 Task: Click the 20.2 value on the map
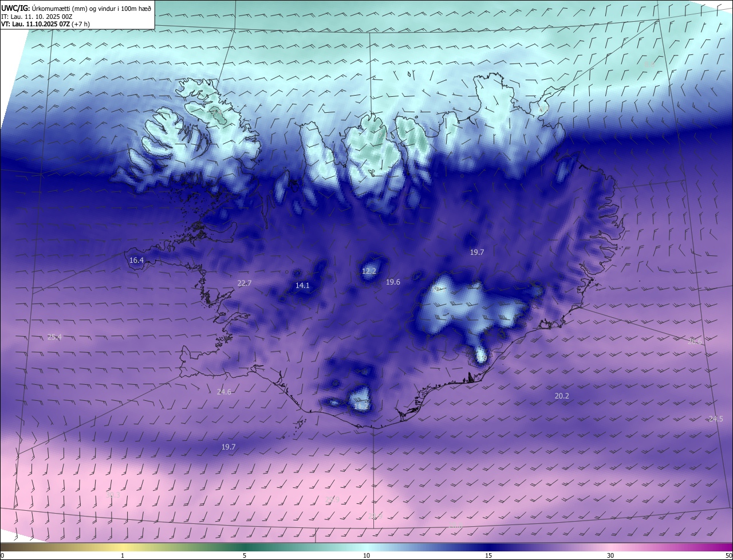[562, 396]
